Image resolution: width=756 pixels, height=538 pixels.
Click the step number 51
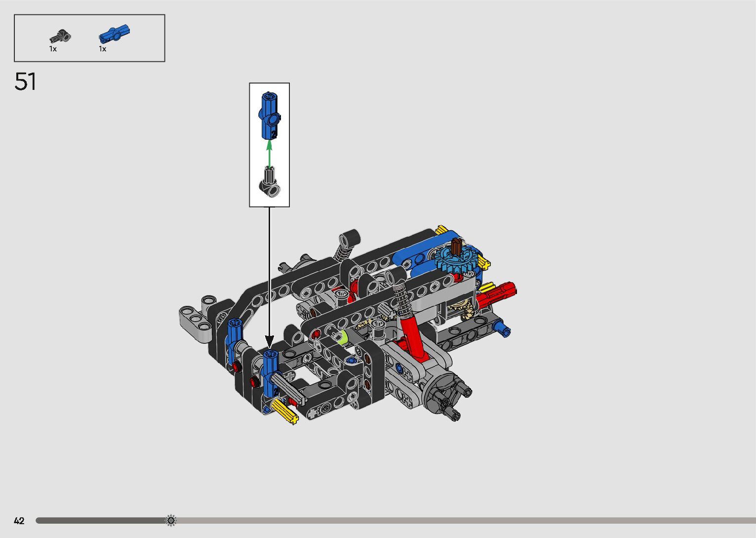click(25, 82)
